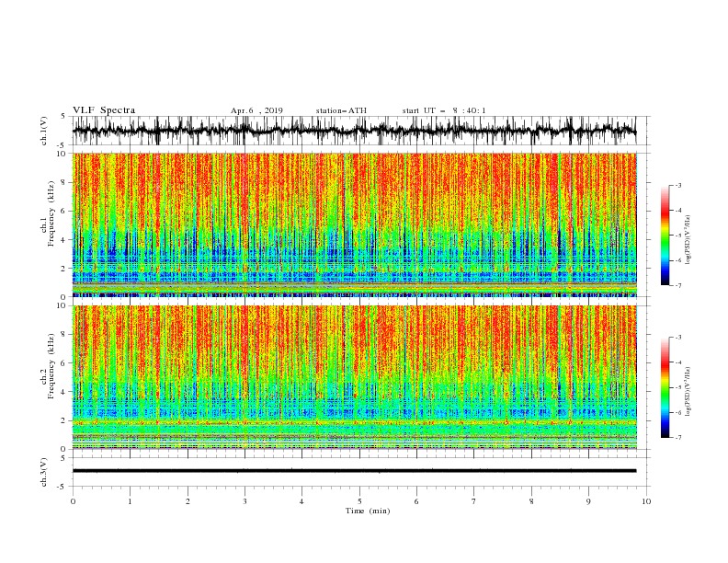Select the "start UT = 8 :40: 1" text
This screenshot has height=563, width=728.
point(444,110)
